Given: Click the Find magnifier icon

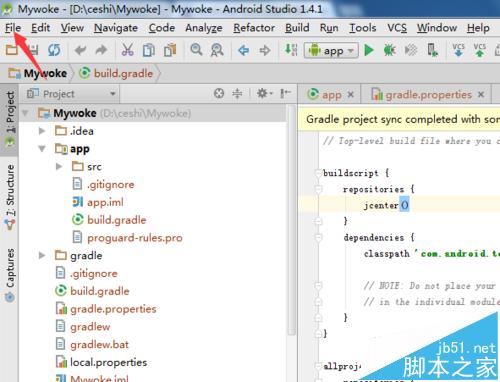Looking at the screenshot, I should coord(196,50).
